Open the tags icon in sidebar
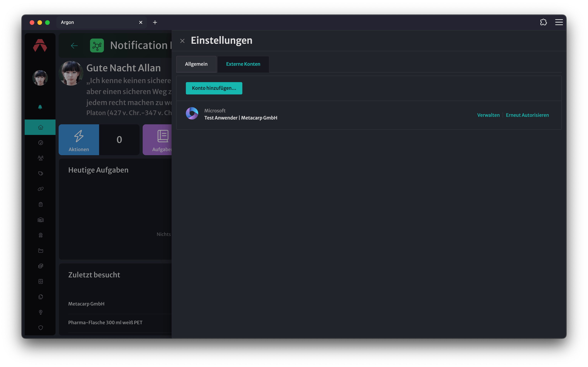The width and height of the screenshot is (588, 367). [40, 173]
